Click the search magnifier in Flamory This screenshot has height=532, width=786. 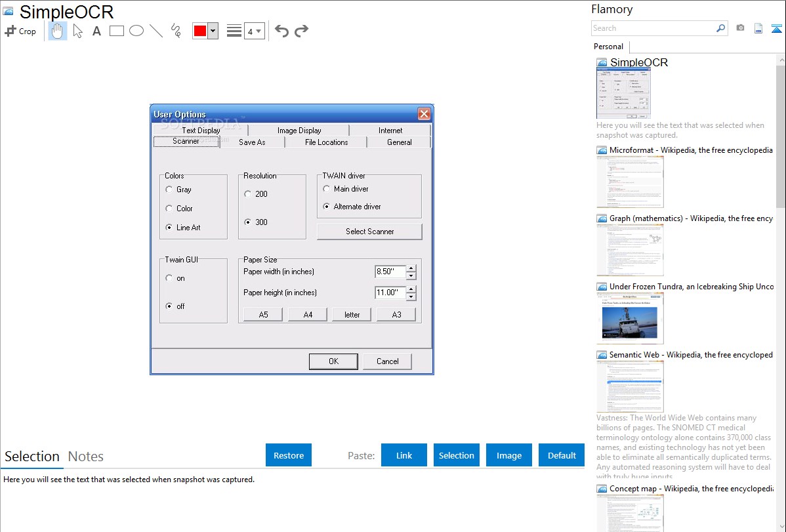pos(720,28)
